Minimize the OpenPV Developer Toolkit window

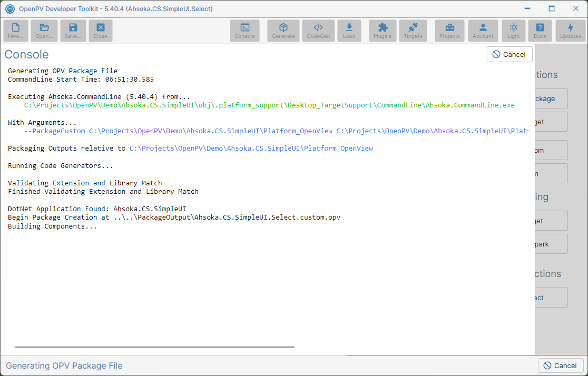click(527, 8)
